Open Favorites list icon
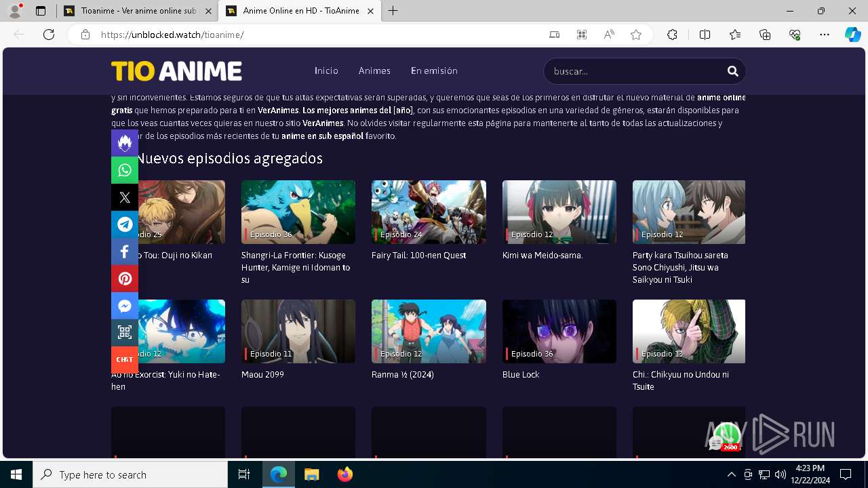This screenshot has width=868, height=488. (735, 35)
